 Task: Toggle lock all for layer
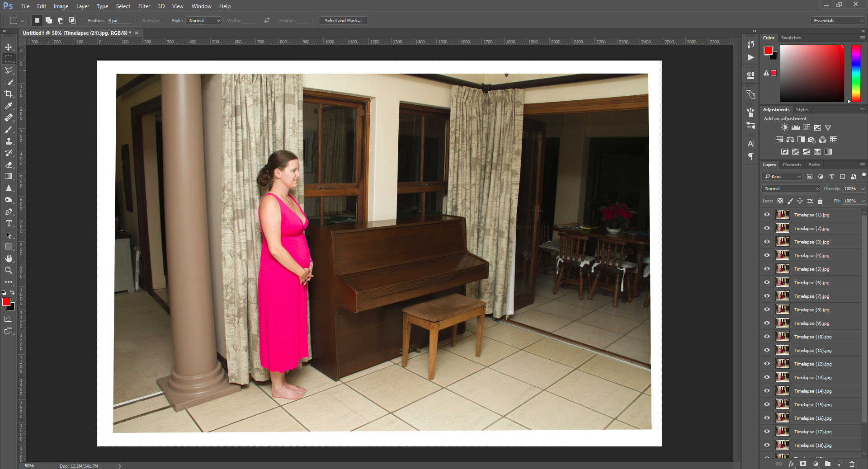click(820, 201)
